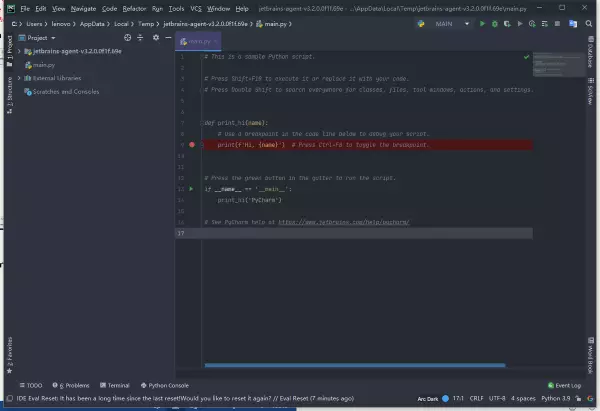Image resolution: width=600 pixels, height=411 pixels.
Task: Open the Project view dropdown arrow
Action: pos(53,38)
